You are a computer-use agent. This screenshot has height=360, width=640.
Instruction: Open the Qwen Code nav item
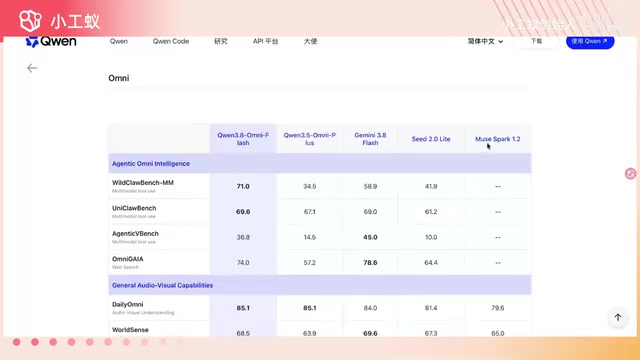[x=171, y=41]
